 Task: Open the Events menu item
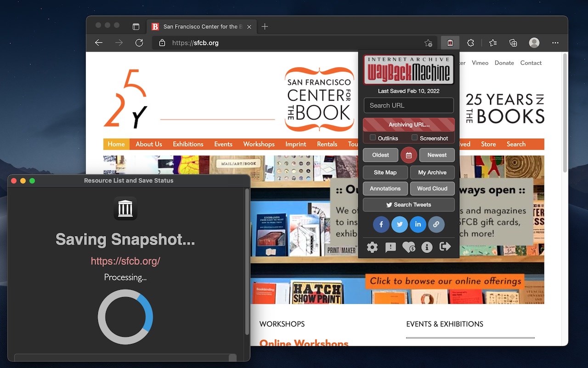point(223,144)
